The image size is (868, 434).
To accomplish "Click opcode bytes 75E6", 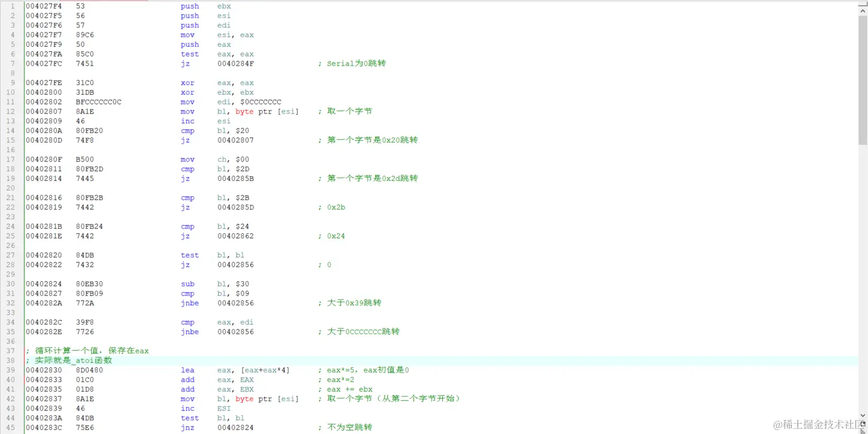I will 85,428.
